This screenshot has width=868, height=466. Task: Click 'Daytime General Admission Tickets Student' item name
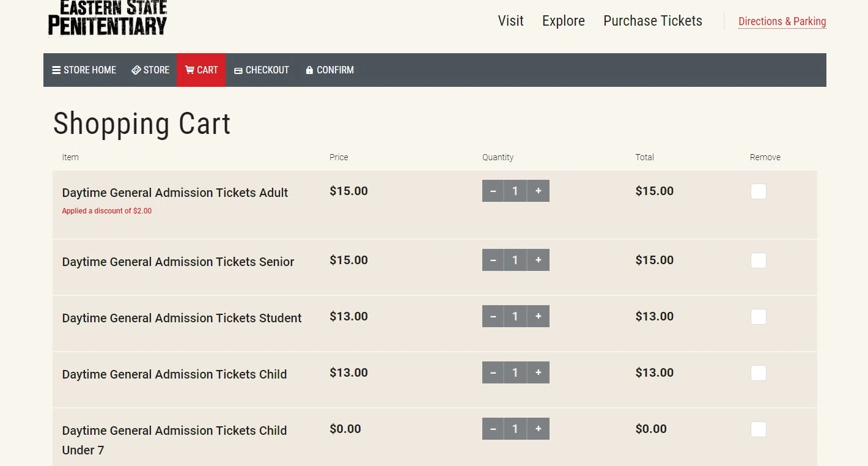click(x=182, y=318)
